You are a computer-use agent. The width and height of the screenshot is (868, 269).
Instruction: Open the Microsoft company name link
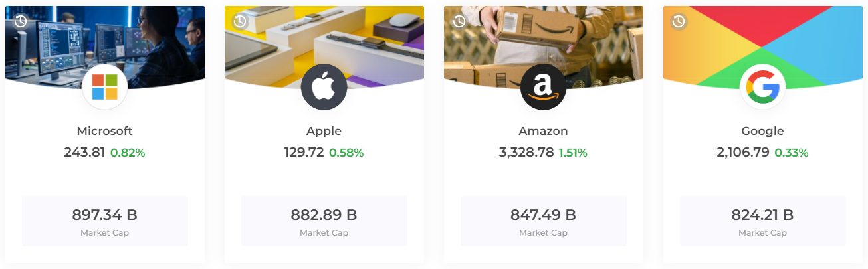click(105, 131)
